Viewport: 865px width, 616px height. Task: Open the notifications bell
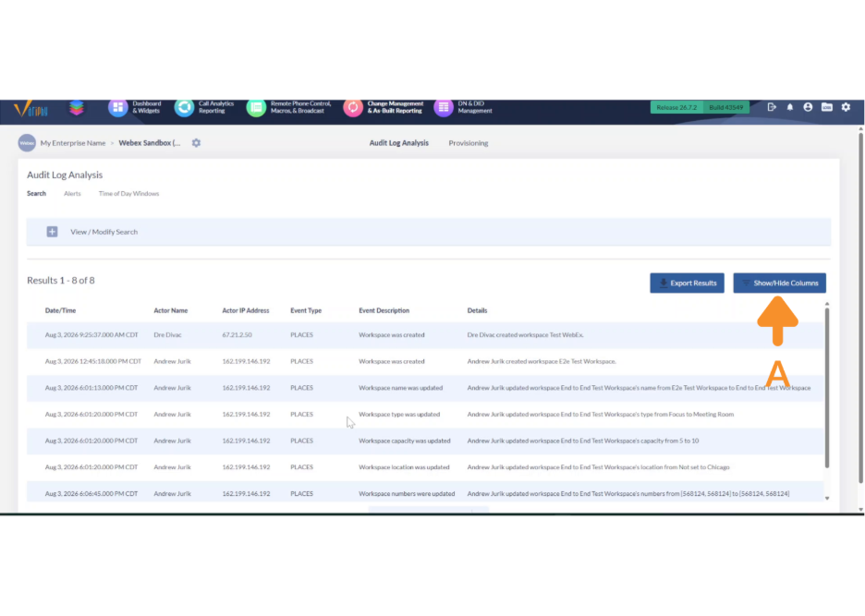(x=790, y=107)
